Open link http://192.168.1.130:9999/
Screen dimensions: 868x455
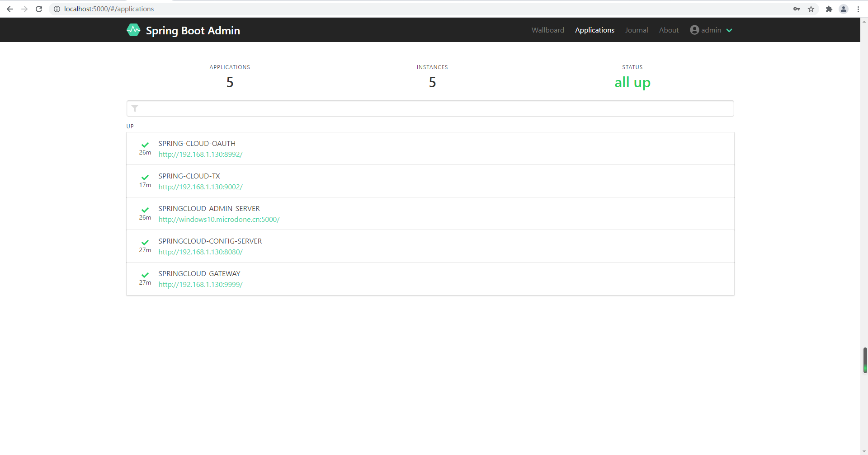coord(200,285)
